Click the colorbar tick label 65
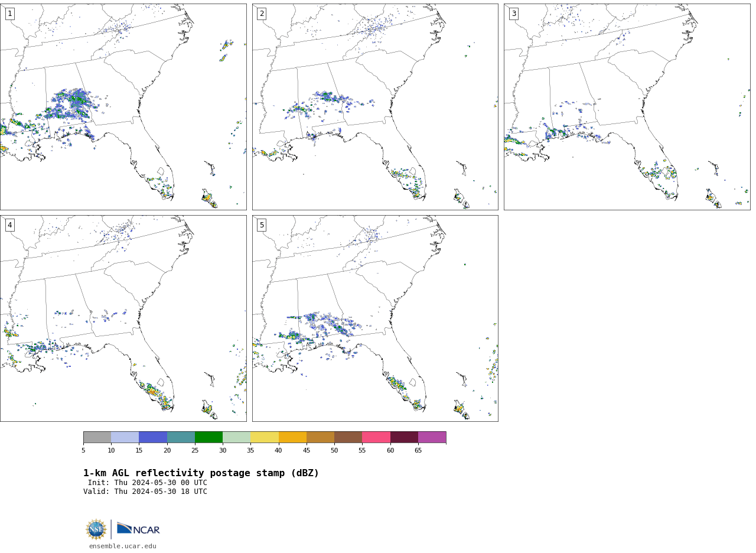This screenshot has height=553, width=756. click(x=418, y=451)
